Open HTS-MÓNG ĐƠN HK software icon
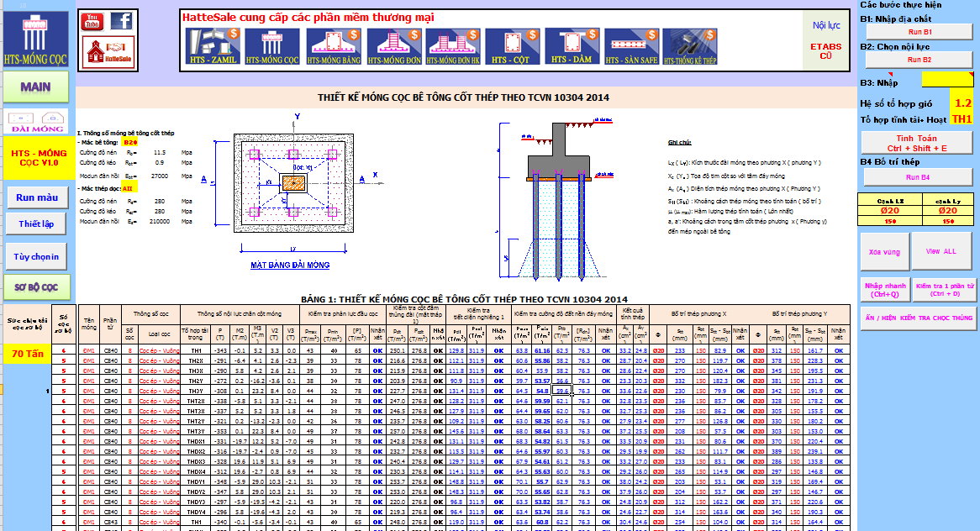The image size is (980, 531). coord(453,46)
